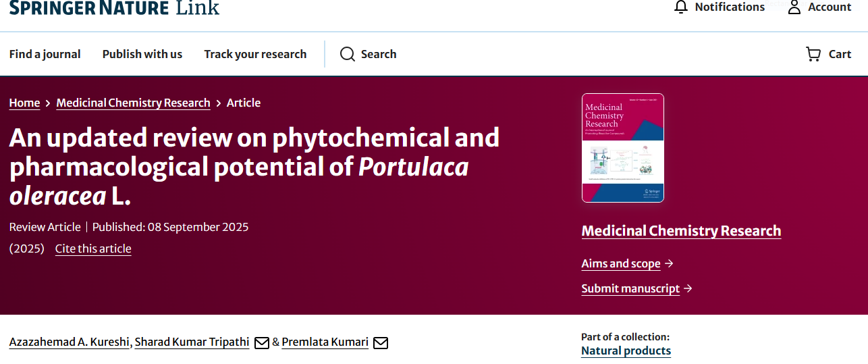This screenshot has height=364, width=868.
Task: Click the Notifications bell icon
Action: (x=681, y=7)
